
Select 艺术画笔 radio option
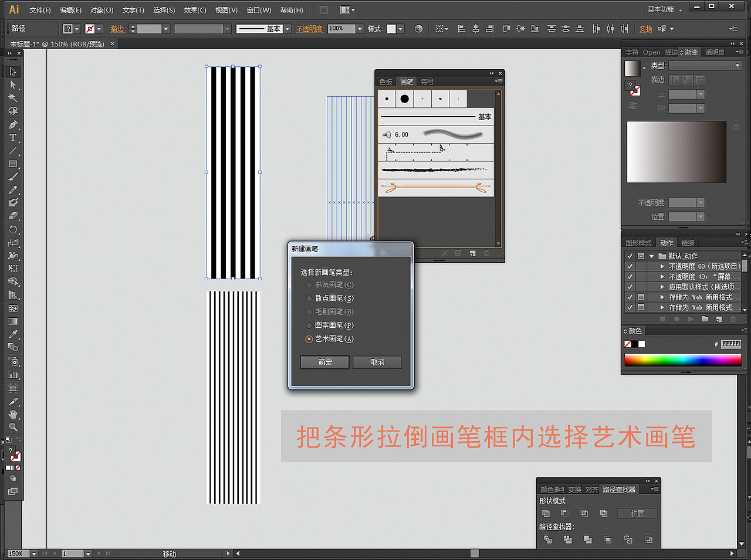[309, 339]
